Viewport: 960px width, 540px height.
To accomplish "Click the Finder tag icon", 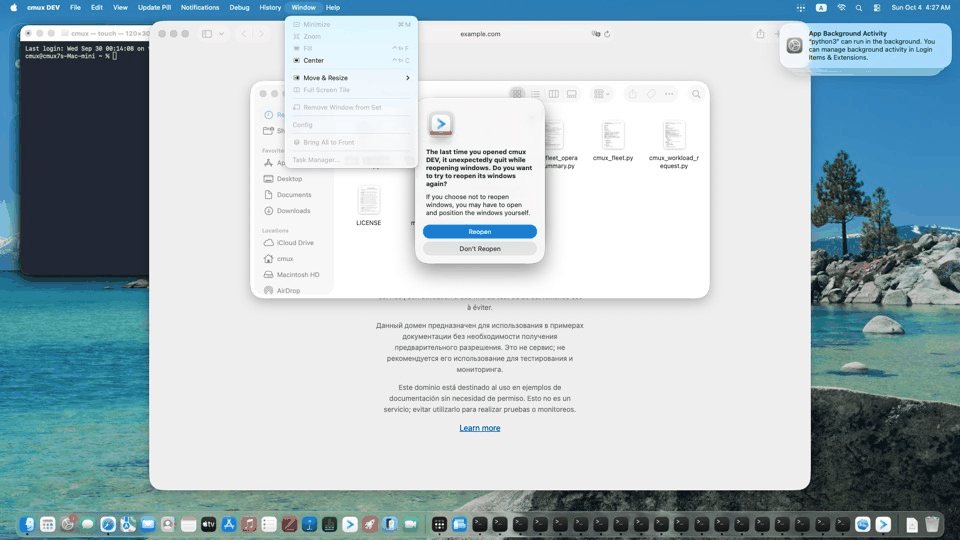I will tap(651, 94).
